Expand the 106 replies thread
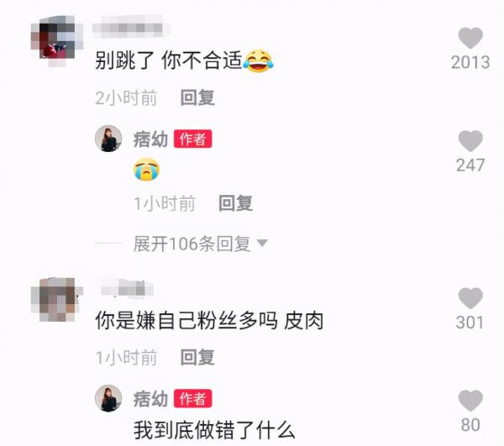This screenshot has height=446, width=504. click(192, 244)
